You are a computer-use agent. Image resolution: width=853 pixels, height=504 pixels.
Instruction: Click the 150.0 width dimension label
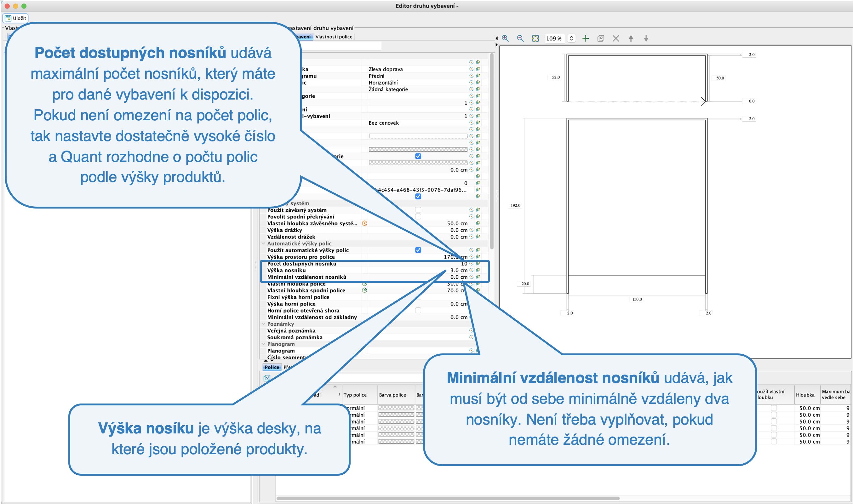637,299
